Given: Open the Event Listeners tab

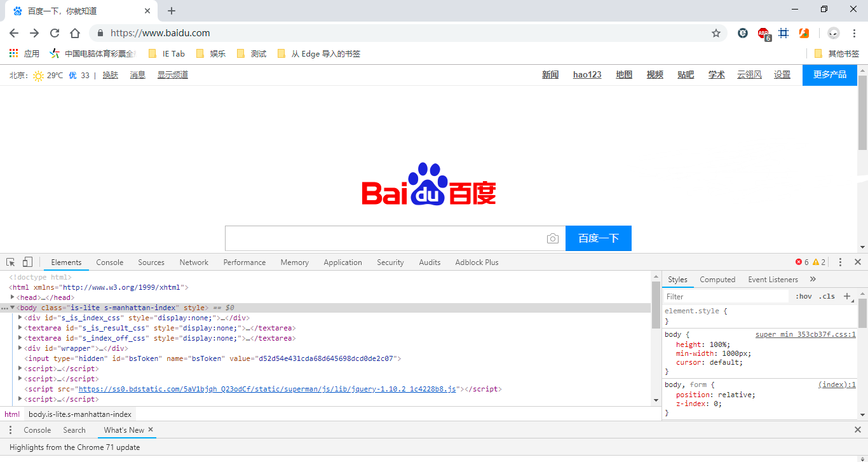Looking at the screenshot, I should (x=773, y=279).
